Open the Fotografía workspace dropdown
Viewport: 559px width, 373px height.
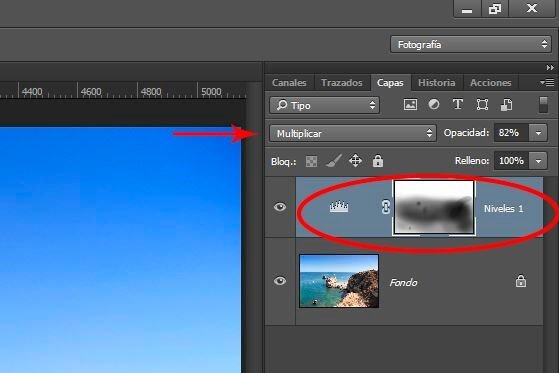point(471,45)
